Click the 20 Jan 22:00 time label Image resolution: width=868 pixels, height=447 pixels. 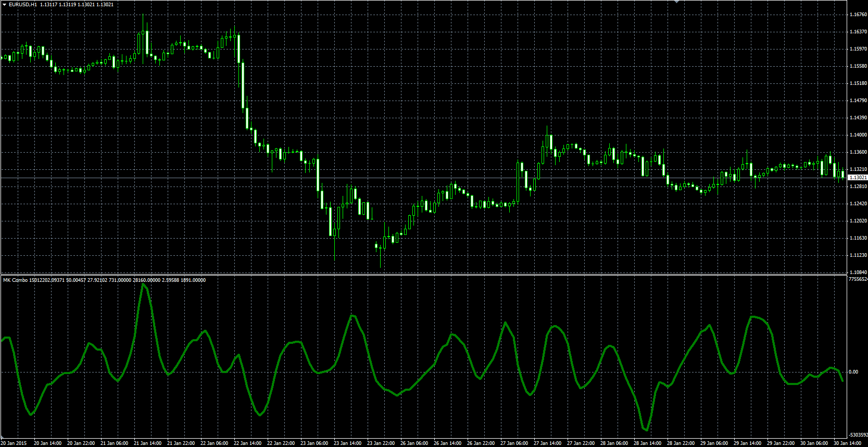(81, 443)
